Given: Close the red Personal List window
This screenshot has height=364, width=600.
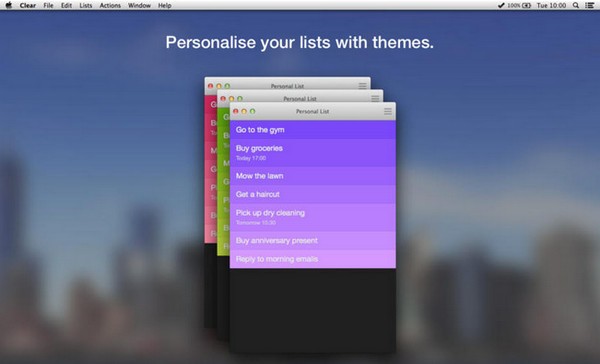Looking at the screenshot, I should pos(210,86).
